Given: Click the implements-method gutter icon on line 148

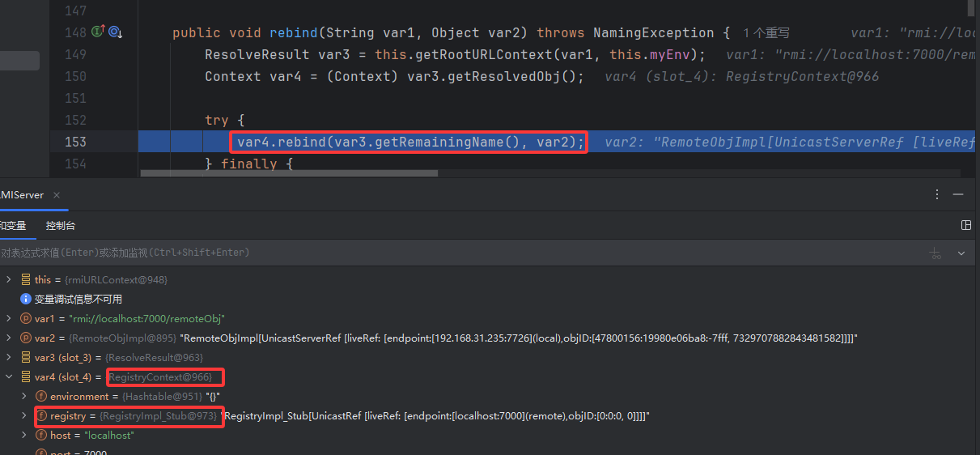Looking at the screenshot, I should 99,32.
